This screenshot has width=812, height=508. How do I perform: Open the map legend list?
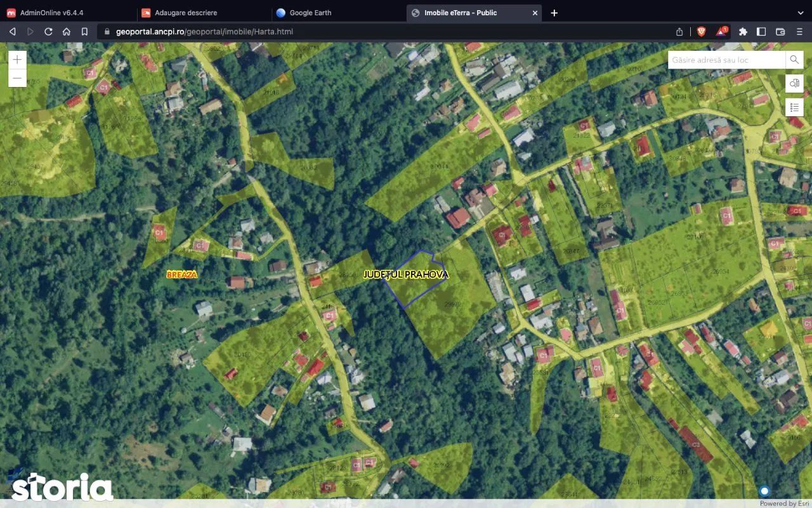(794, 107)
